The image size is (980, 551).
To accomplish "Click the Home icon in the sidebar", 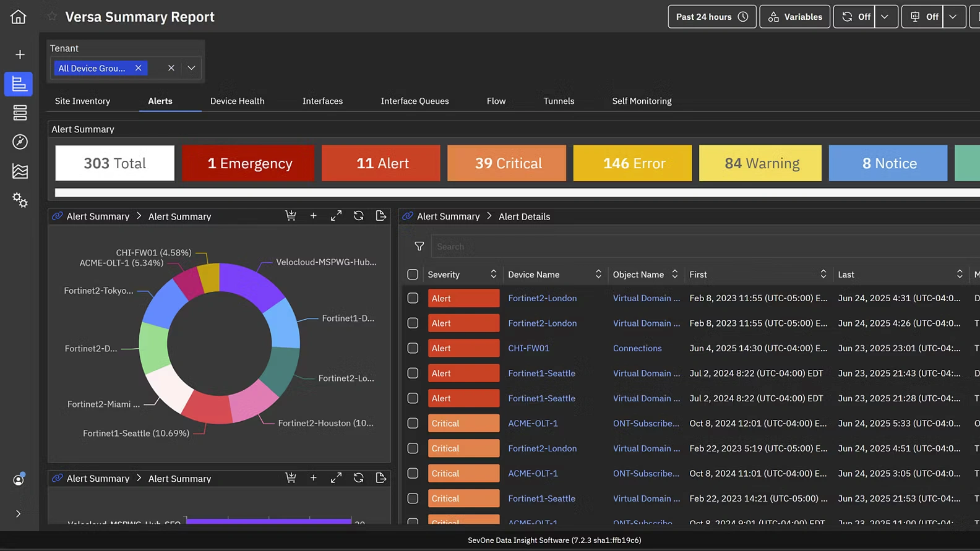I will coord(19,17).
